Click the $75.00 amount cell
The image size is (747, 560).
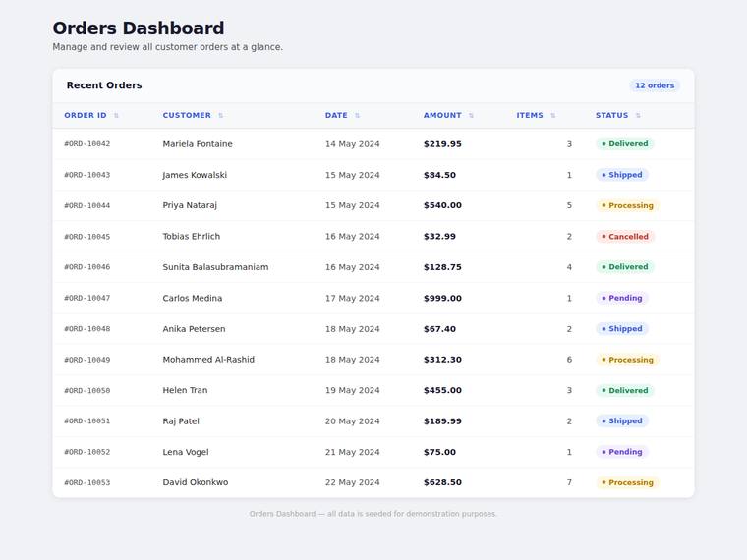pos(439,452)
